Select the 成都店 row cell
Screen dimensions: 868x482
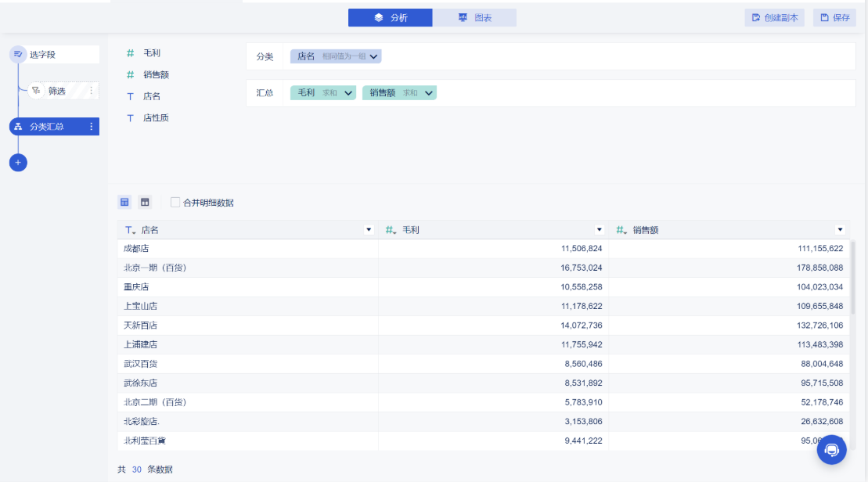tap(247, 249)
